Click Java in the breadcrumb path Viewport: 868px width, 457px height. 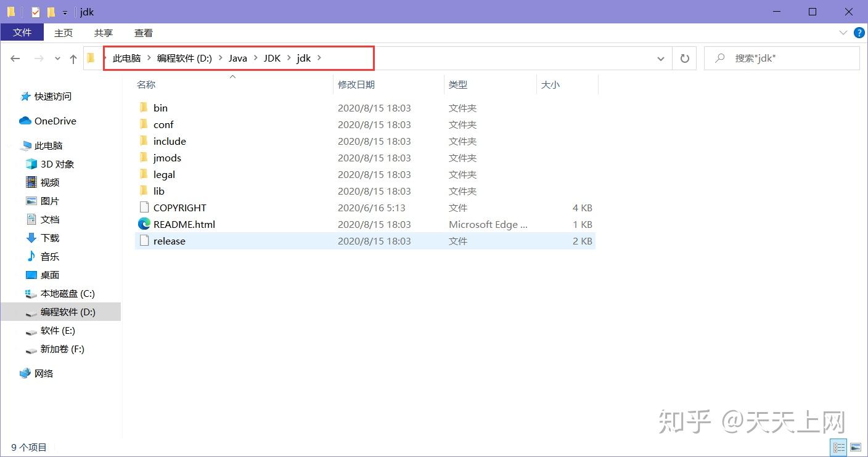[237, 58]
